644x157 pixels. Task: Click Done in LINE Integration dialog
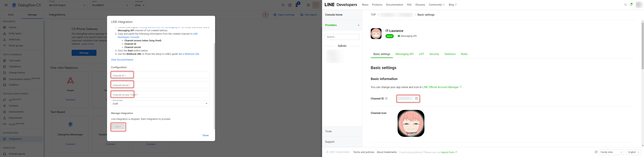pyautogui.click(x=205, y=135)
